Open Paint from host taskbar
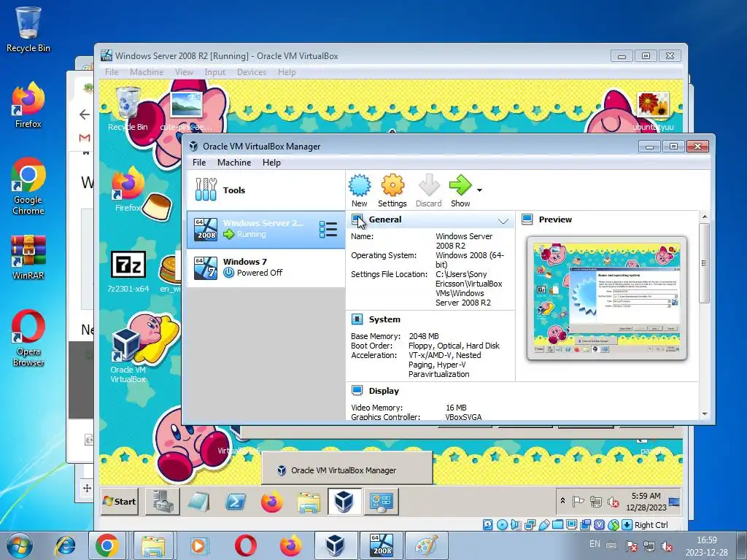The width and height of the screenshot is (747, 560). (426, 545)
